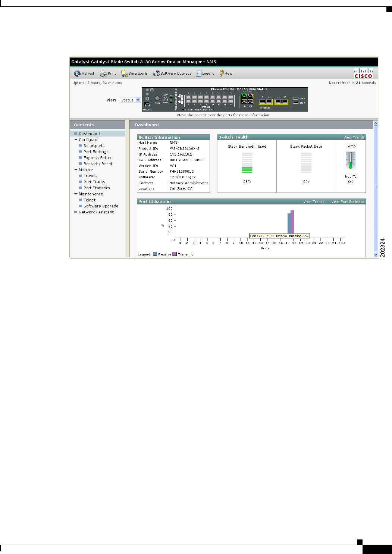Select Dashboard in Contents
Viewport: 392px width, 554px height.
tap(89, 134)
